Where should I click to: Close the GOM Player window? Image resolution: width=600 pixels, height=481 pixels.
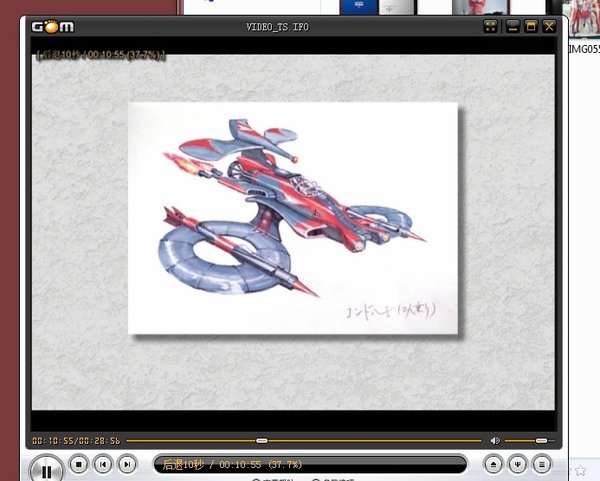tap(549, 26)
